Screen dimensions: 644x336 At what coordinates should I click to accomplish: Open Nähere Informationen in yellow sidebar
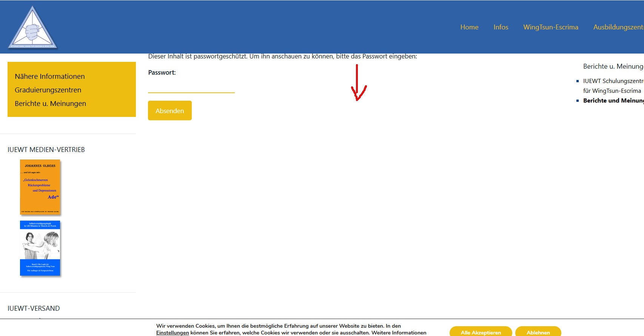click(49, 77)
